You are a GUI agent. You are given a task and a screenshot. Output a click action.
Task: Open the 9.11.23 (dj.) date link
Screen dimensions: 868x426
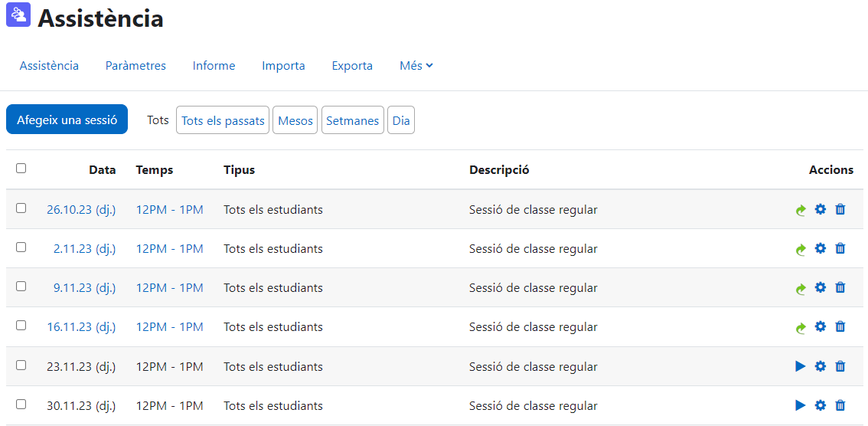(85, 288)
